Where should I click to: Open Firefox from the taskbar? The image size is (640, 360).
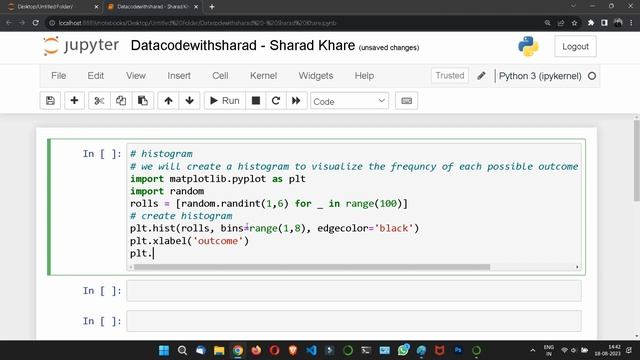coord(256,350)
